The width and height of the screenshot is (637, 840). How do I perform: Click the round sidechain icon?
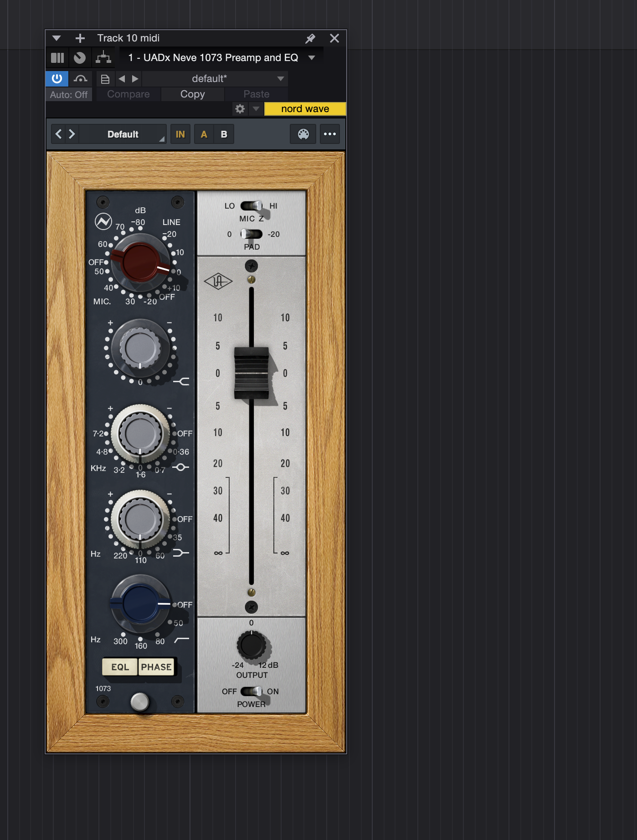click(x=80, y=58)
